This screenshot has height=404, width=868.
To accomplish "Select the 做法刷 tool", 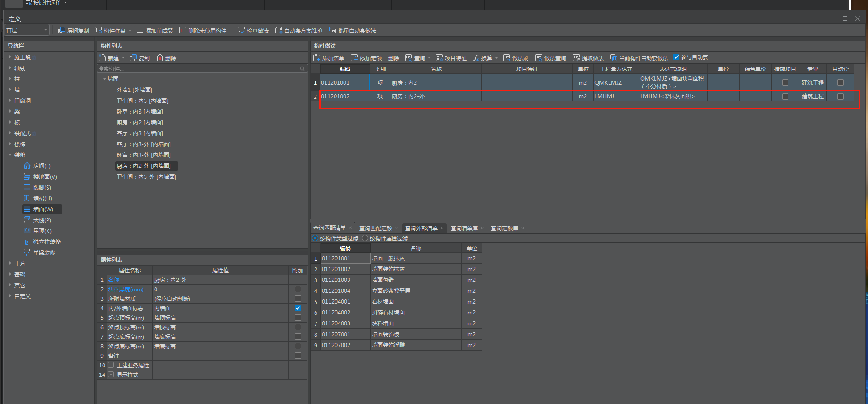I will pyautogui.click(x=516, y=58).
